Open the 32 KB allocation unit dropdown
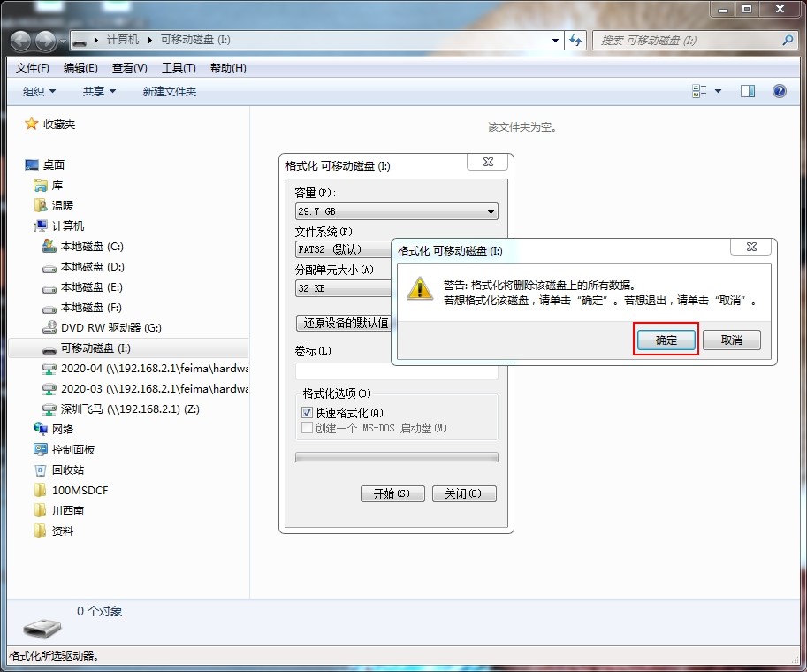The width and height of the screenshot is (807, 672). (x=343, y=288)
